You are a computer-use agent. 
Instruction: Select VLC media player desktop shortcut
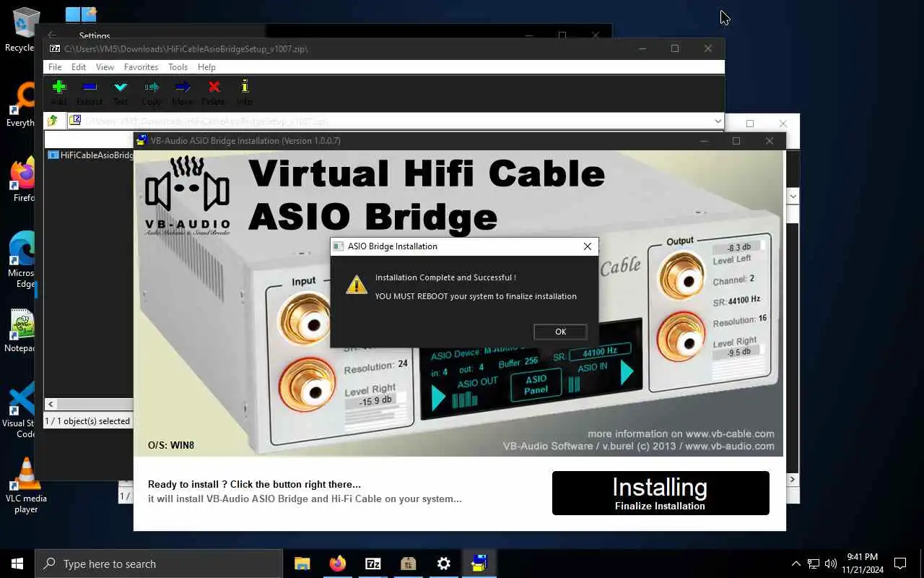pos(26,486)
